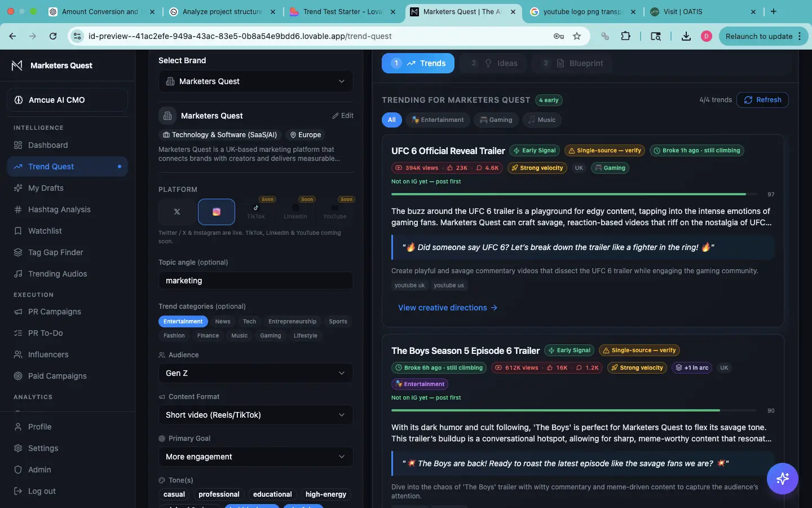Switch to the Ideas step tab
Screen dimensions: 812x508
pos(495,63)
